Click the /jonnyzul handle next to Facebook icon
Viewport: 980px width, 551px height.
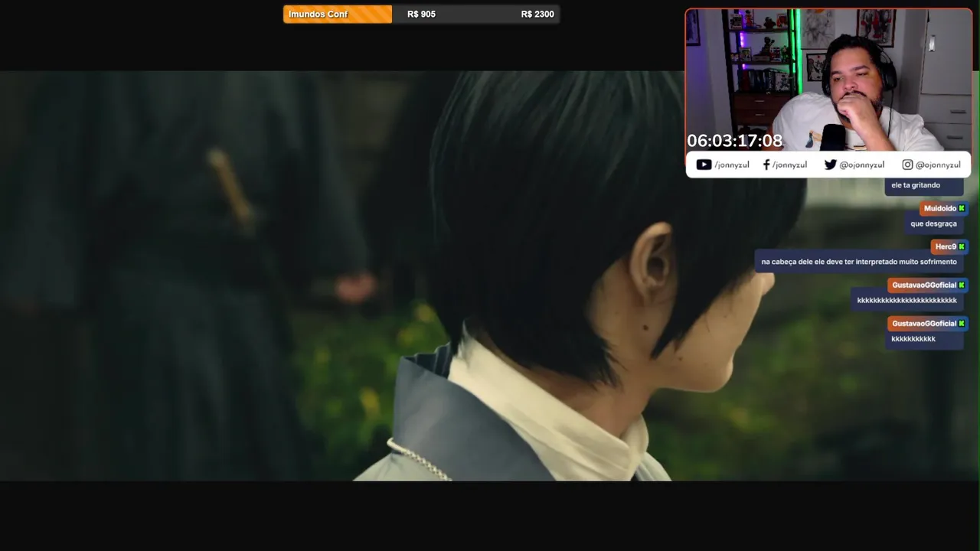point(789,165)
